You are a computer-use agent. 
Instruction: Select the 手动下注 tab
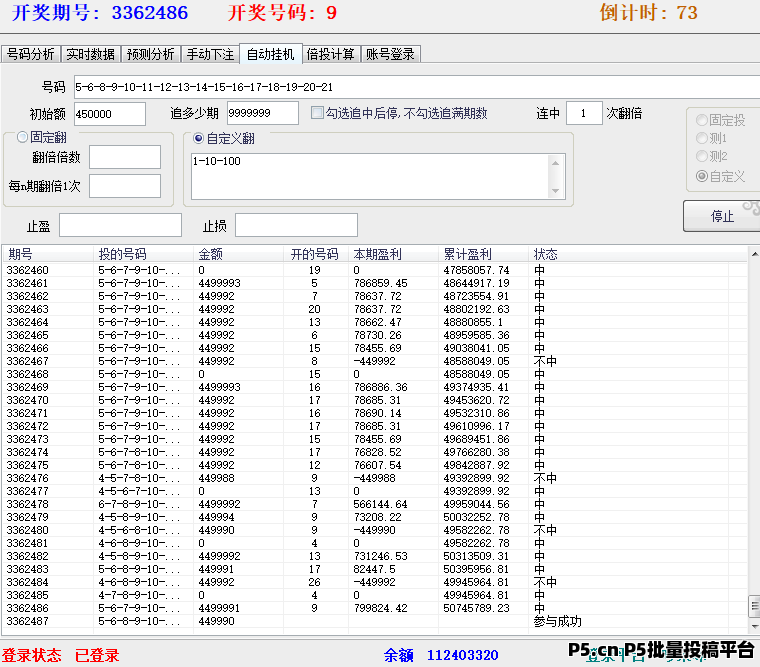(210, 54)
